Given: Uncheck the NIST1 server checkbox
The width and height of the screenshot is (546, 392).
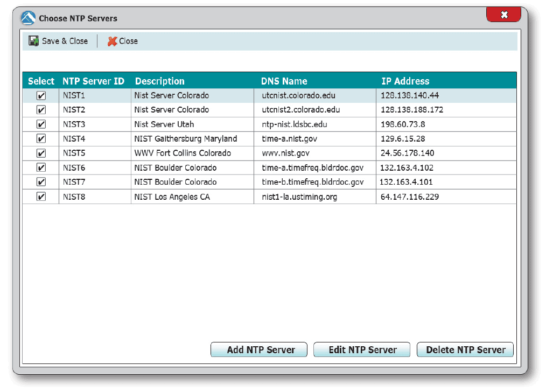Looking at the screenshot, I should click(41, 95).
